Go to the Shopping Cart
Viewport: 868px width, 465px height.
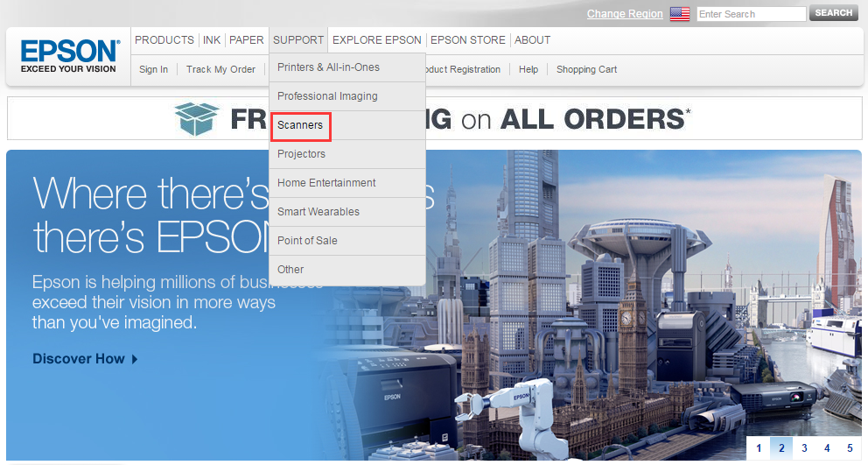coord(586,69)
